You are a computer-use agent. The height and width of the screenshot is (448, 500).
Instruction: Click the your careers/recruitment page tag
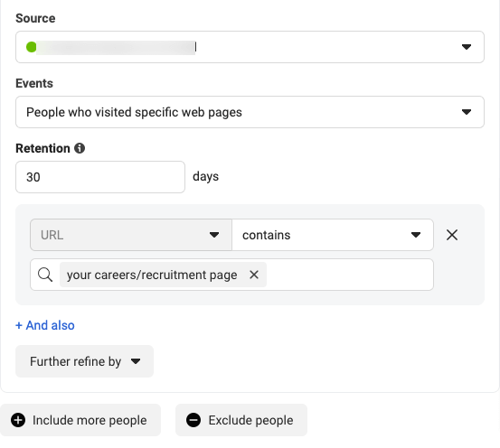coord(152,275)
